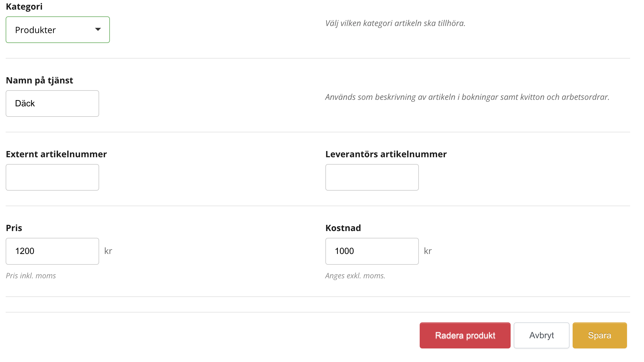Click the Pris label

pos(14,228)
